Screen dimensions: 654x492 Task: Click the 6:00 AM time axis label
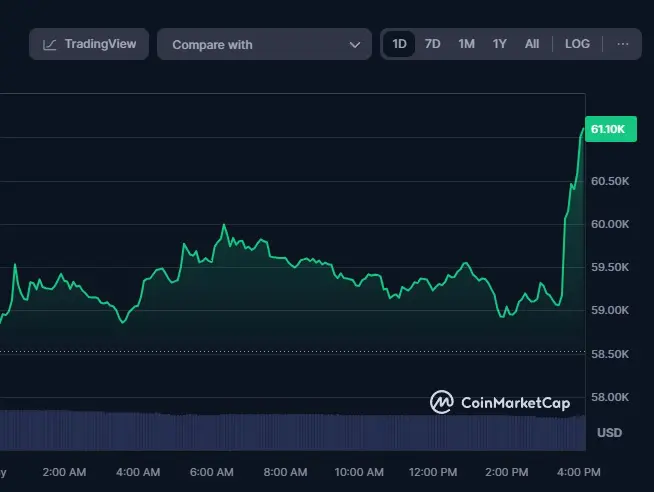point(211,472)
